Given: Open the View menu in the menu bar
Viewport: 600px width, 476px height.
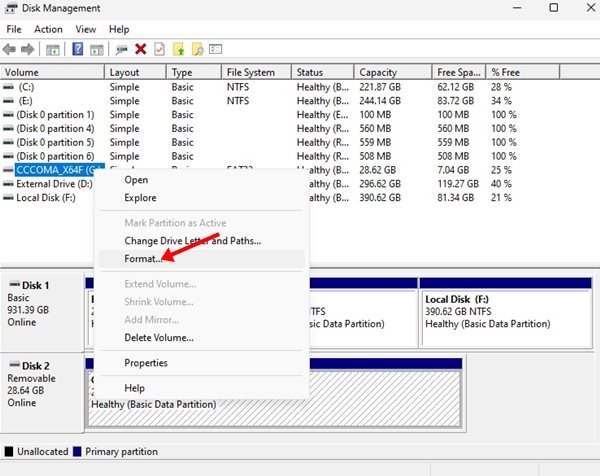Looking at the screenshot, I should (86, 29).
